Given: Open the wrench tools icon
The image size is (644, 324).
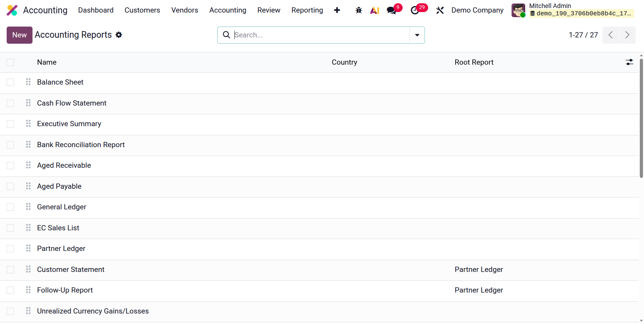Looking at the screenshot, I should point(440,10).
